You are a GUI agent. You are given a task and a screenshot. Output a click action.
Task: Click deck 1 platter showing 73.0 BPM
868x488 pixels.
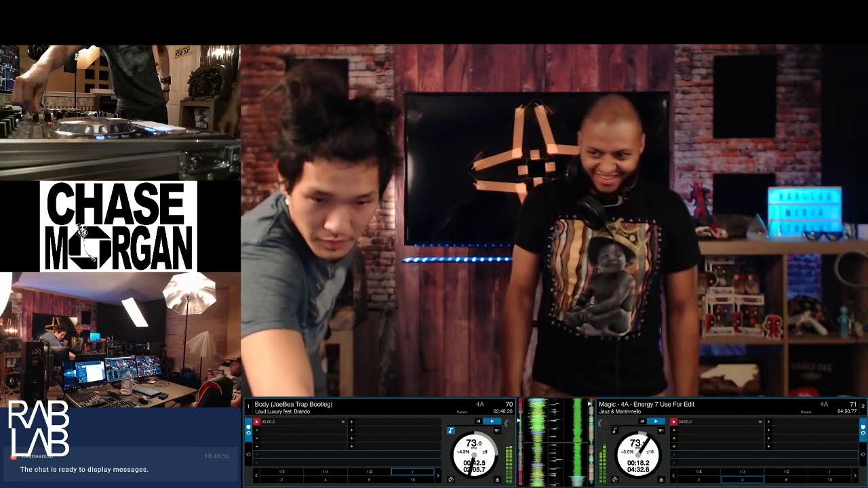tap(474, 455)
